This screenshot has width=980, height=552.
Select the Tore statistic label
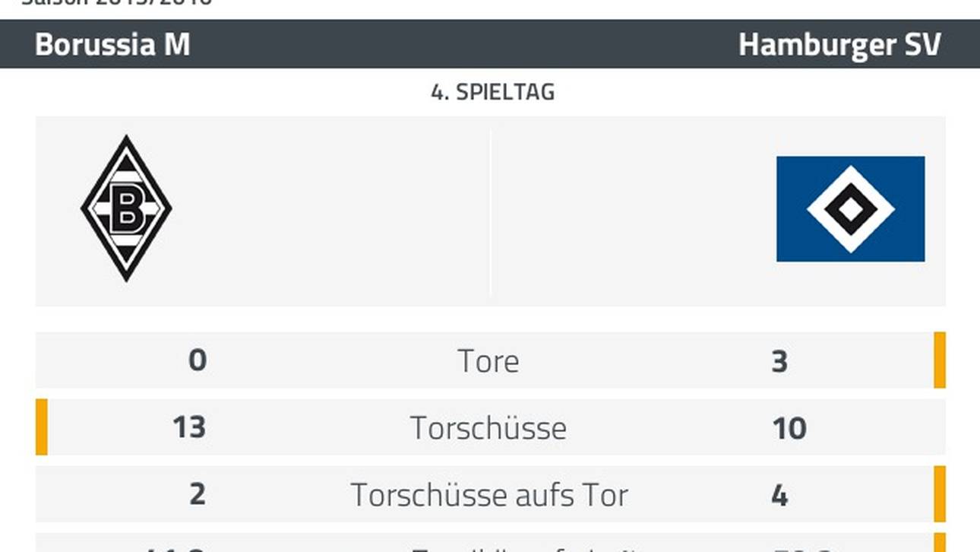coord(488,361)
